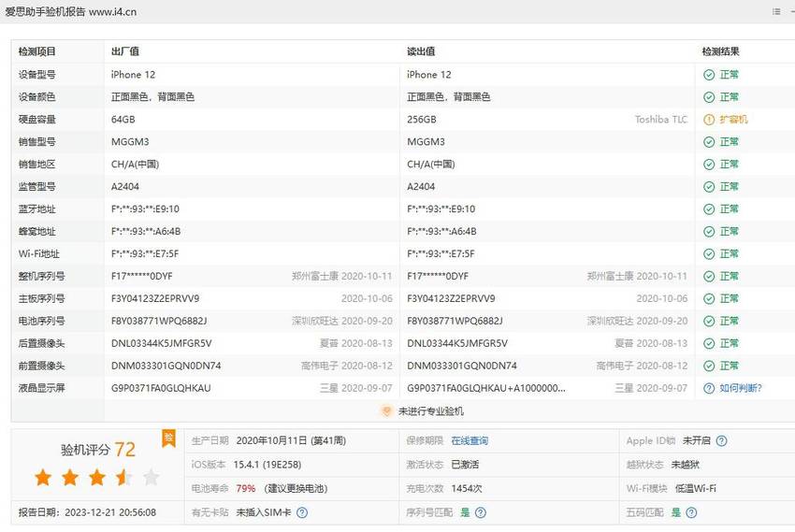Click the orange 验 badge icon

pos(168,439)
